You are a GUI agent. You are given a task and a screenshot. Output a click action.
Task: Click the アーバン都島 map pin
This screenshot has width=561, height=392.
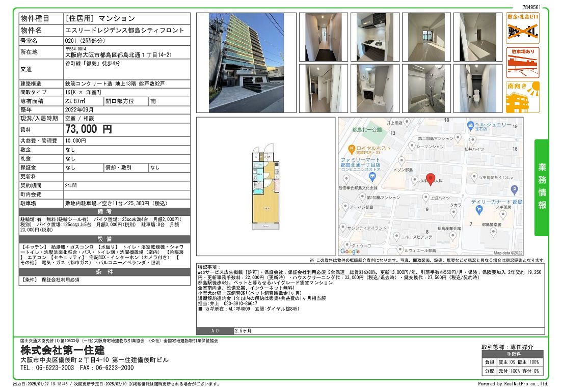tap(345, 206)
